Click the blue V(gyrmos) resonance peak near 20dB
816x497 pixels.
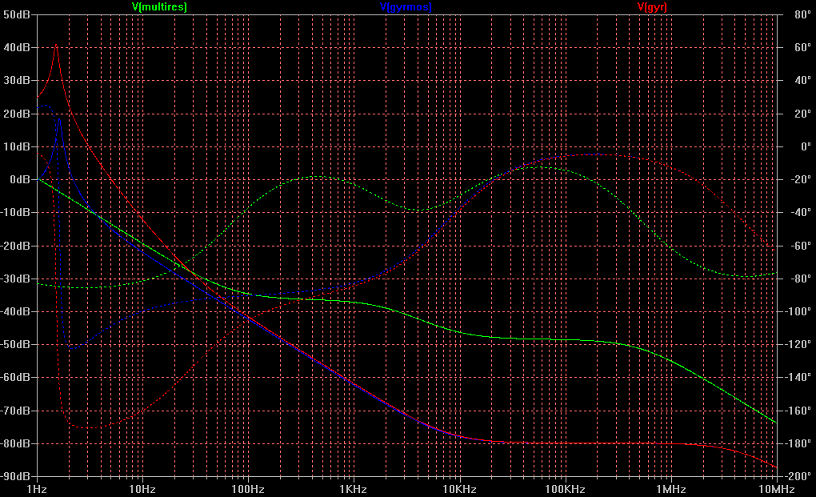(59, 119)
